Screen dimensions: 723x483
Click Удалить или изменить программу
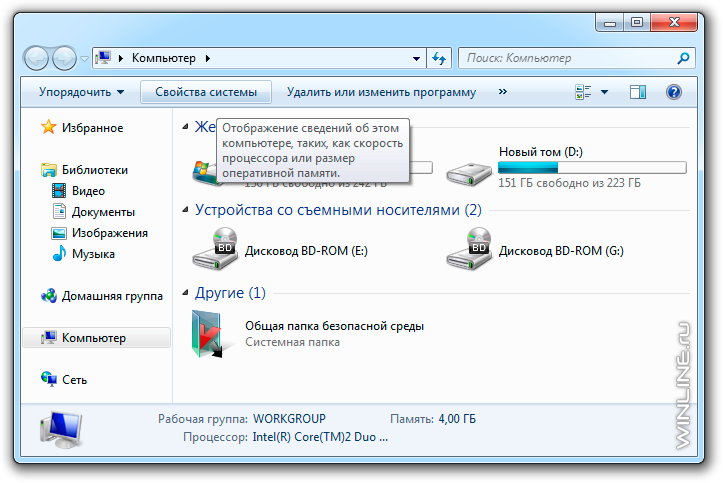coord(381,92)
